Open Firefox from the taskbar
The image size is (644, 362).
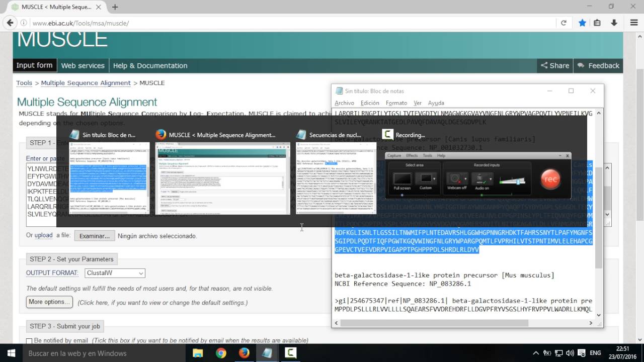[x=244, y=353]
